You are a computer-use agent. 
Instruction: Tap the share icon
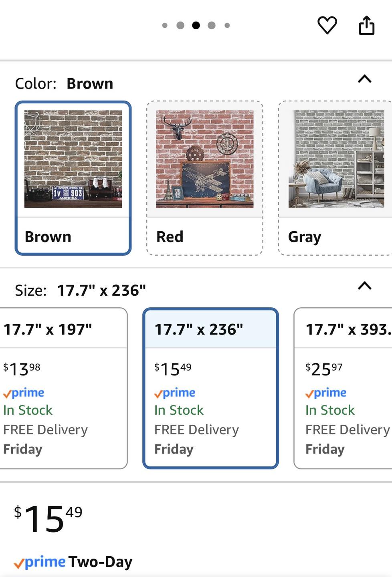(x=366, y=25)
